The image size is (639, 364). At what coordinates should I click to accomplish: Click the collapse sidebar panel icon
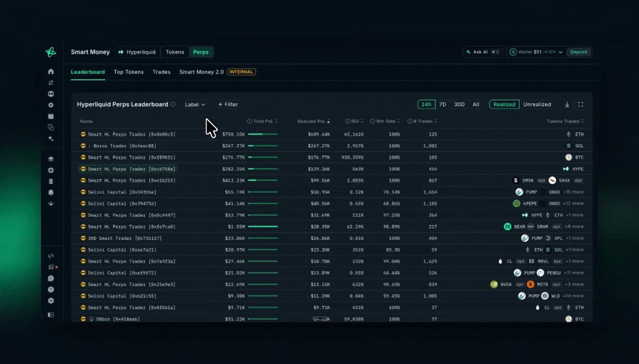[x=51, y=315]
